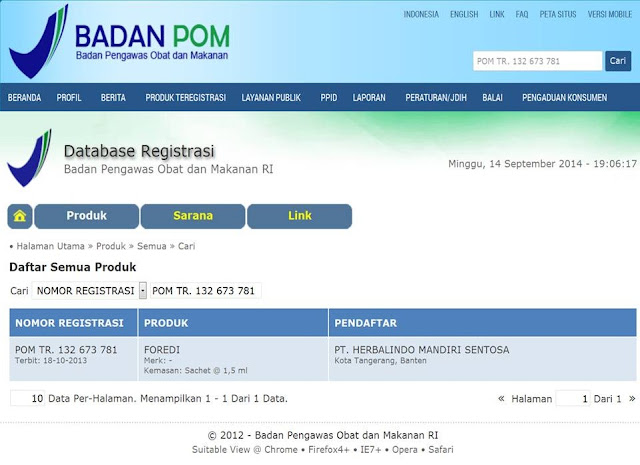640x465 pixels.
Task: Go to previous page using « arrow
Action: tap(501, 398)
